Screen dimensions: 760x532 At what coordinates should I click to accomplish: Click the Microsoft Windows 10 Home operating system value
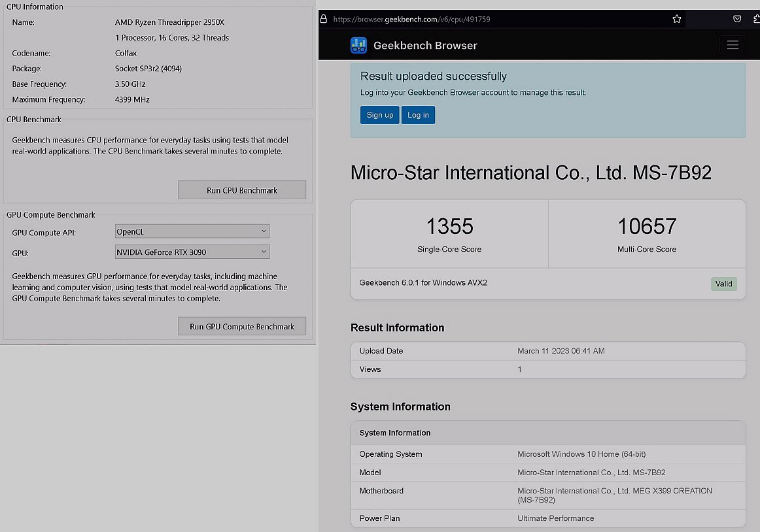coord(581,454)
